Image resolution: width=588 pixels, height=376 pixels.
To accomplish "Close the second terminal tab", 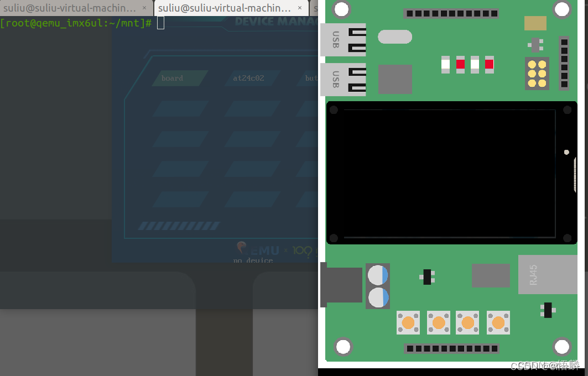I will [300, 8].
